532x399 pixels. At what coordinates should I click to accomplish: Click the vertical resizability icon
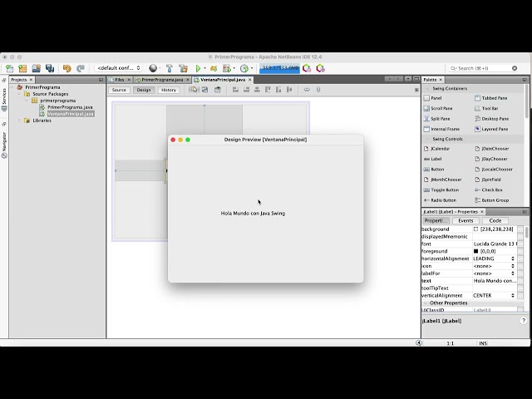(318, 90)
